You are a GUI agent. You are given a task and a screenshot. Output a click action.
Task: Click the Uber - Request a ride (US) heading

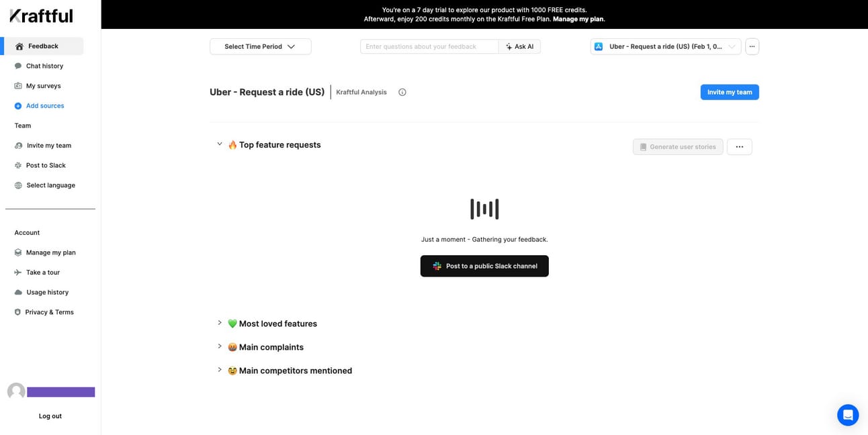tap(267, 92)
